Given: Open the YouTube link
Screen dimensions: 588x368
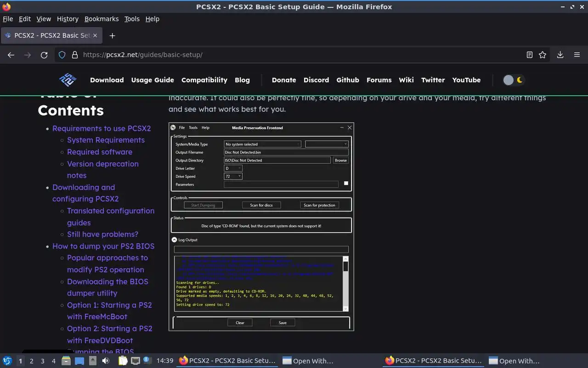Looking at the screenshot, I should click(466, 80).
